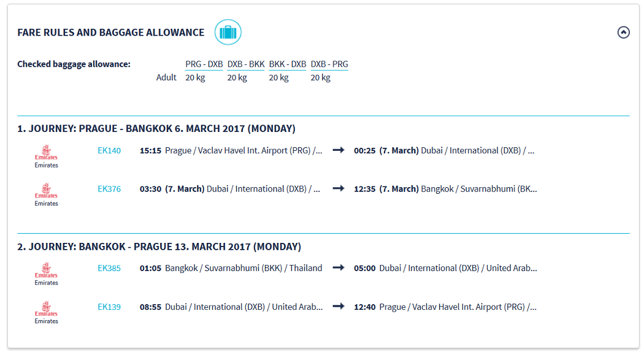Click the Fare Rules and Baggage Allowance heading
This screenshot has height=357, width=644.
click(111, 33)
